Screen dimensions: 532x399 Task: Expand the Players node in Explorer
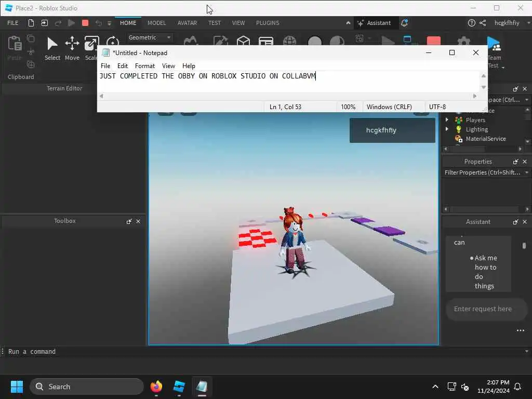click(447, 120)
